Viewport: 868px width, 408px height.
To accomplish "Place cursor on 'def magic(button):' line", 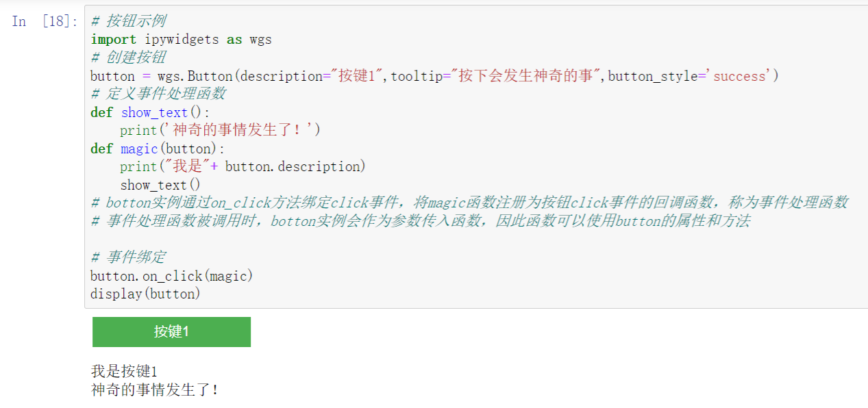I will click(x=158, y=149).
